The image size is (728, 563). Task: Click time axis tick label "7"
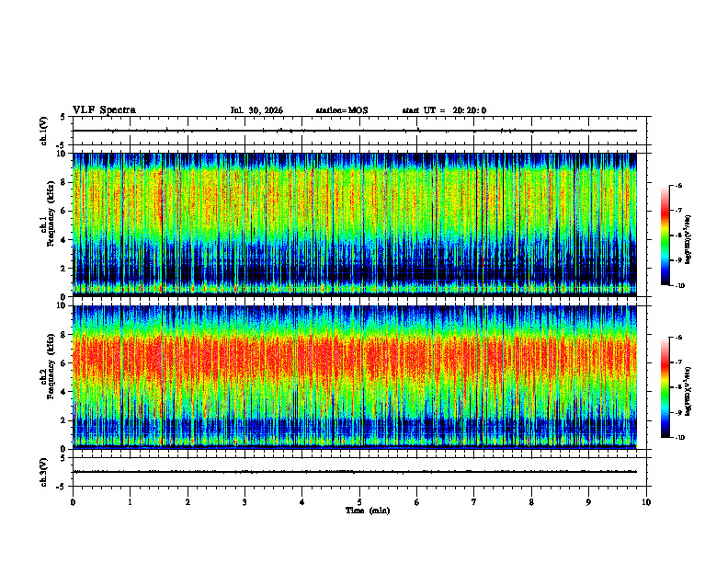pos(474,502)
